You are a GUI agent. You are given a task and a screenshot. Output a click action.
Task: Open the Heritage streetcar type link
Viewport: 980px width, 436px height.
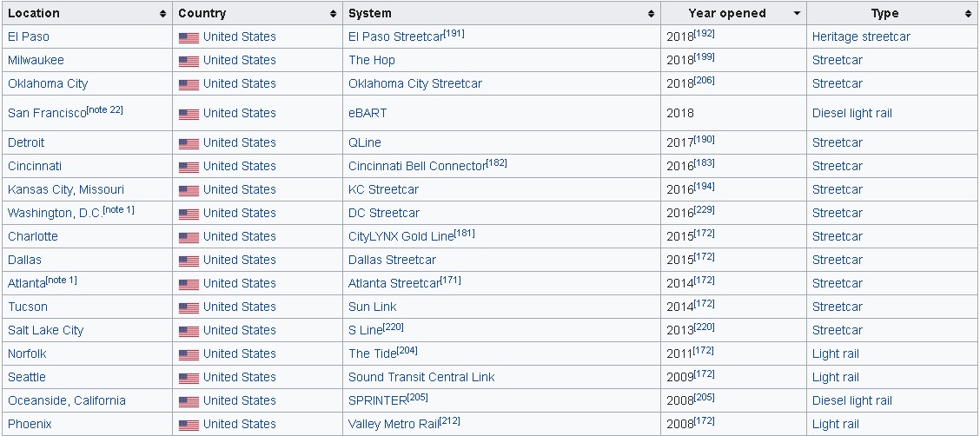(x=861, y=36)
